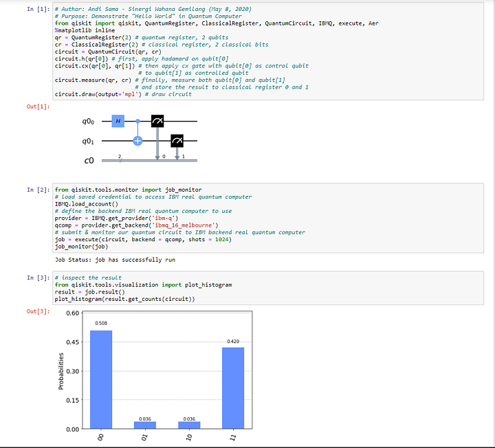
Task: Click the 0.420 bar value label
Action: point(233,341)
